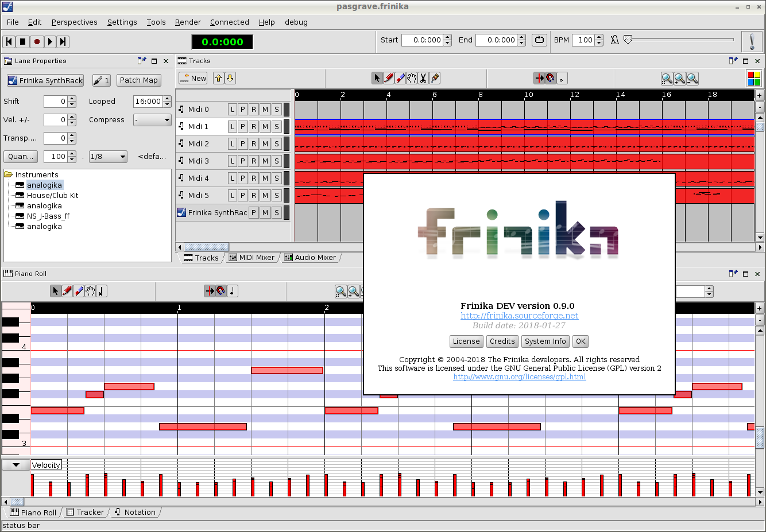Image resolution: width=766 pixels, height=532 pixels.
Task: Click the metronome volume slider handle
Action: pos(628,40)
